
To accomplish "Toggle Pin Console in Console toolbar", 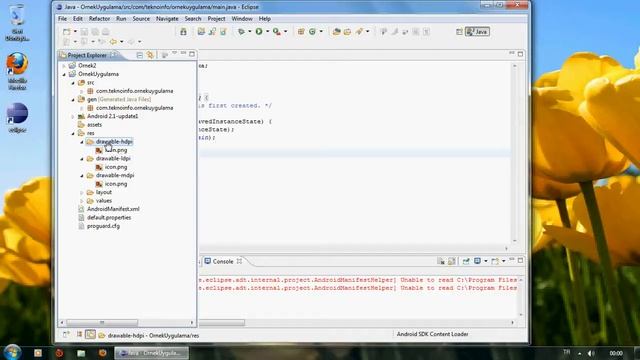I will pyautogui.click(x=466, y=261).
